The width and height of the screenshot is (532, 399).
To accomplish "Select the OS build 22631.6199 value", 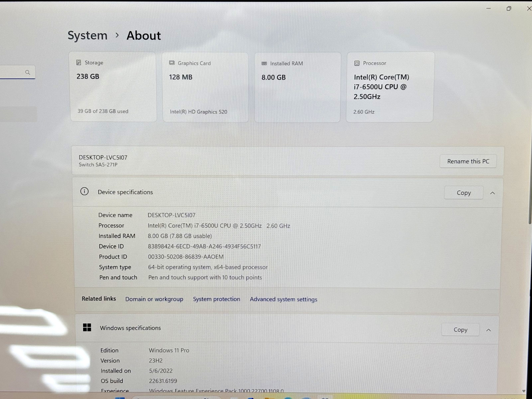I will [x=163, y=381].
